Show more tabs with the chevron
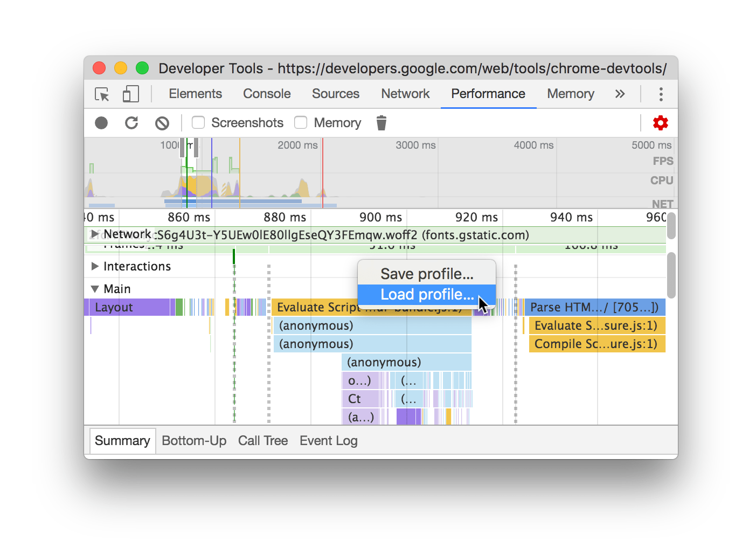Screen dimensions: 756x555 tap(620, 94)
